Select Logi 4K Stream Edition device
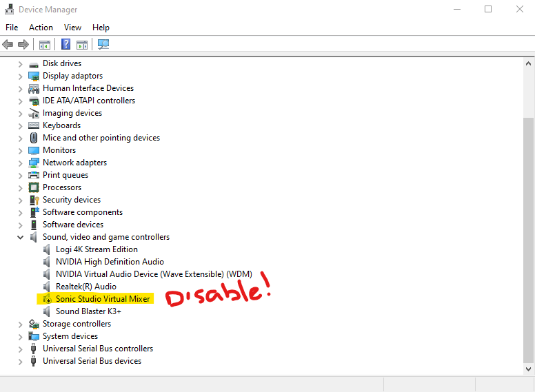 tap(97, 249)
